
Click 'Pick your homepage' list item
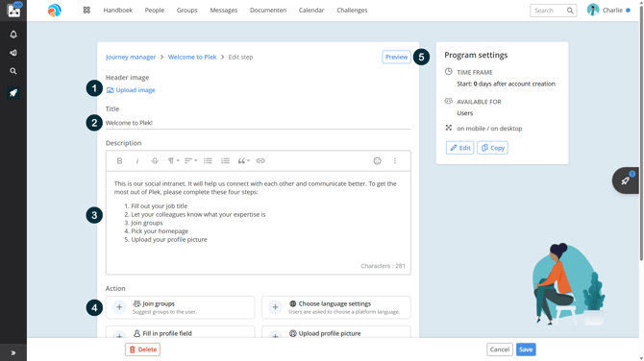(x=160, y=231)
